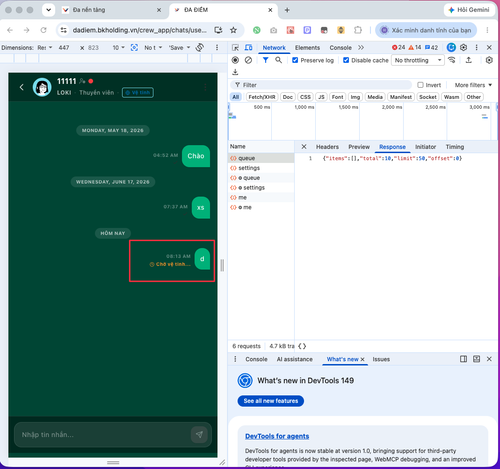This screenshot has width=500, height=469.
Task: Open chat options three-dot menu
Action: 205,87
